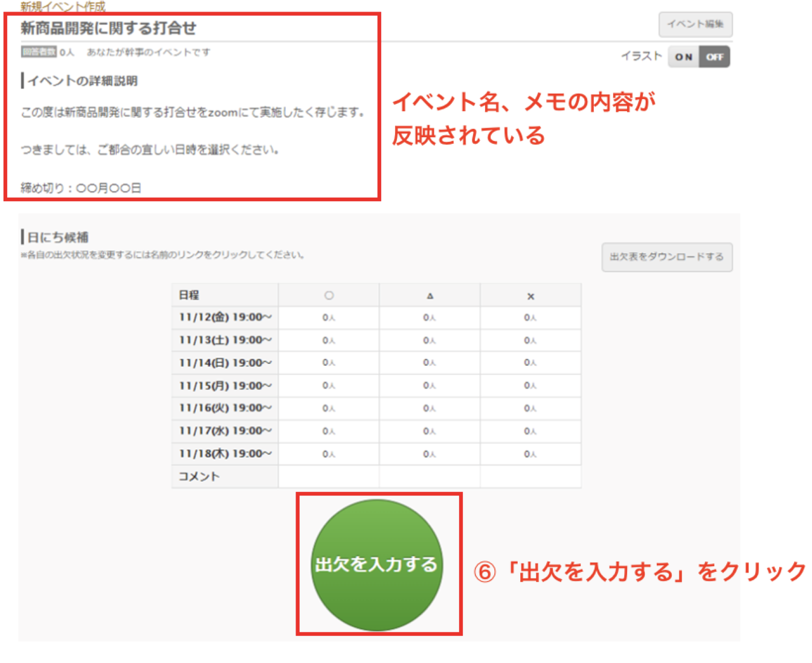Image resolution: width=812 pixels, height=663 pixels.
Task: Select the 11/13(土) 19:00～ date row
Action: click(x=225, y=340)
